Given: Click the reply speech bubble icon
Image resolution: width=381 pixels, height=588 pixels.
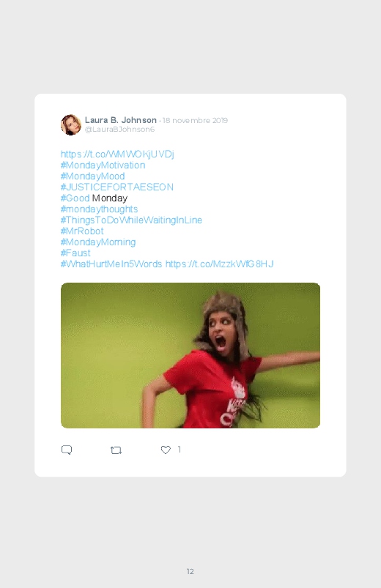Looking at the screenshot, I should 67,450.
